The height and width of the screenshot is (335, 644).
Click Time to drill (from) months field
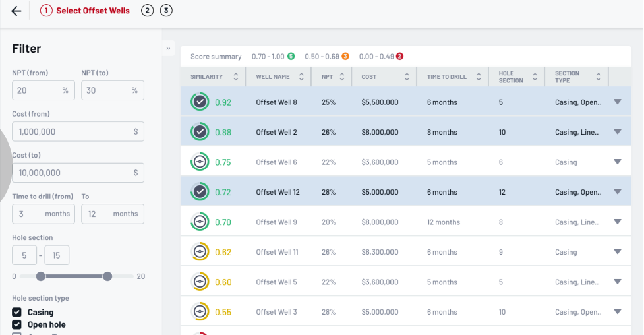point(44,214)
